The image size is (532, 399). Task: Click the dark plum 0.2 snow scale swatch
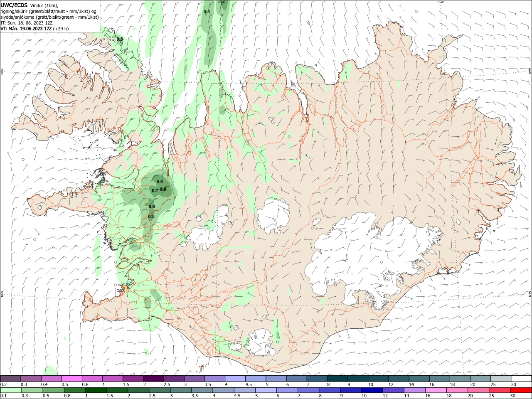(10, 378)
